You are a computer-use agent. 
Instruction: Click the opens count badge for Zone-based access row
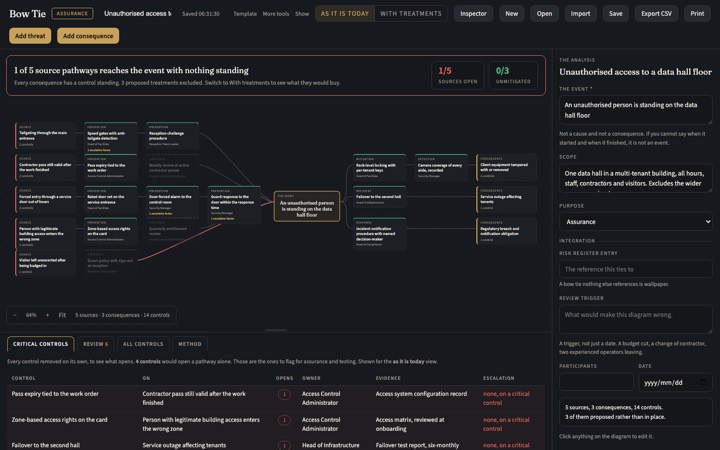tap(284, 420)
